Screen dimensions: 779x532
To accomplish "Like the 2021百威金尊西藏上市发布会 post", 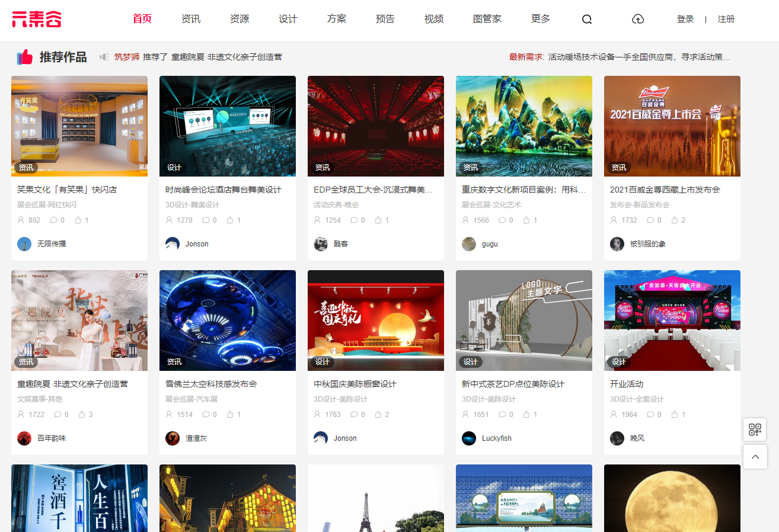I will point(675,220).
